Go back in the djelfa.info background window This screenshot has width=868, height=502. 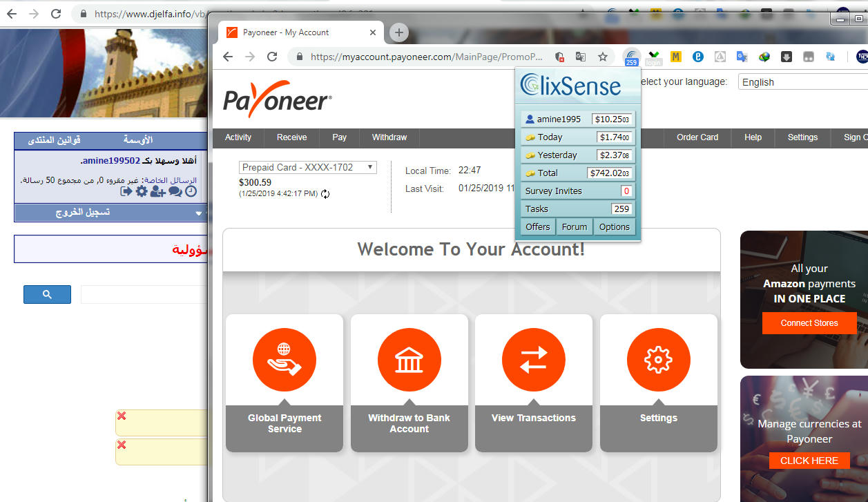click(12, 14)
